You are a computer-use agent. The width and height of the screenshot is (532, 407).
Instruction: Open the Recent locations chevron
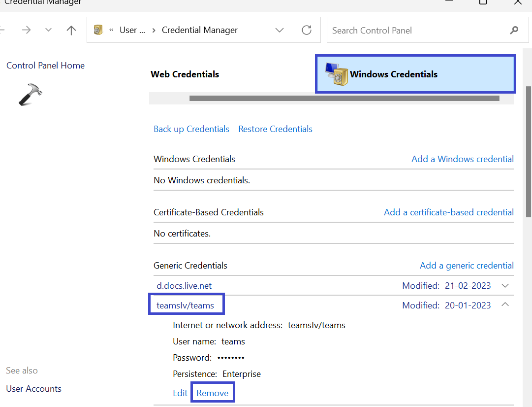[x=48, y=30]
